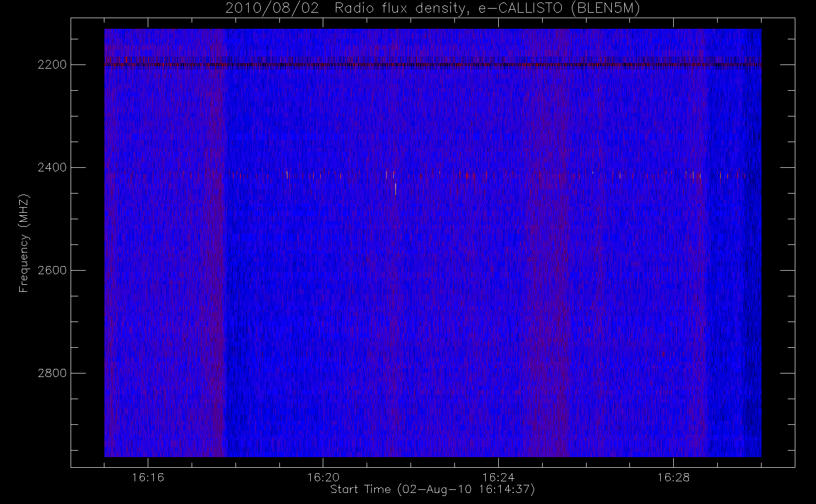Click the 'Start Time (02-Aug-10 16:14:37)' label
Screen dimensions: 816x504
(432, 489)
